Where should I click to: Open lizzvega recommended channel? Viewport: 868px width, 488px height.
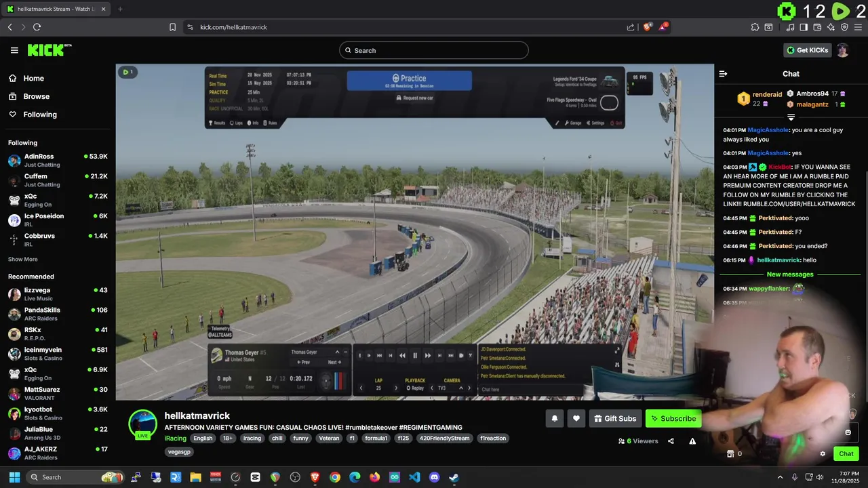coord(58,294)
